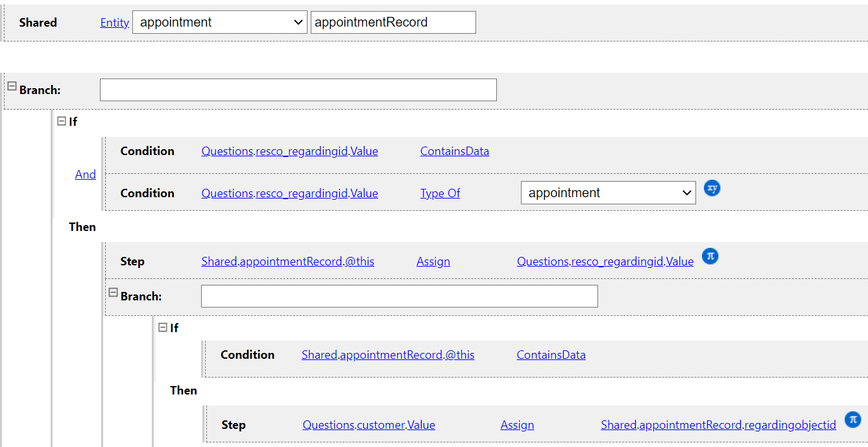Viewport: 868px width, 447px height.
Task: Collapse the top-level Branch section
Action: [12, 86]
